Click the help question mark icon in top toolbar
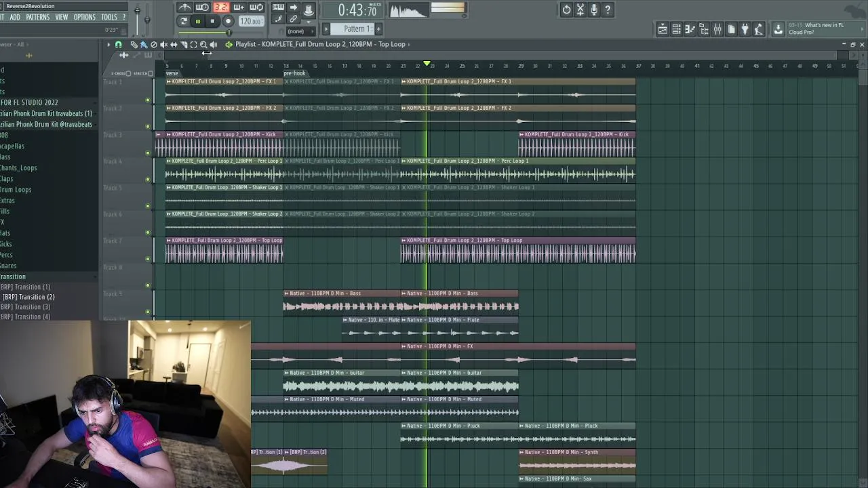Image resolution: width=868 pixels, height=488 pixels. (608, 9)
